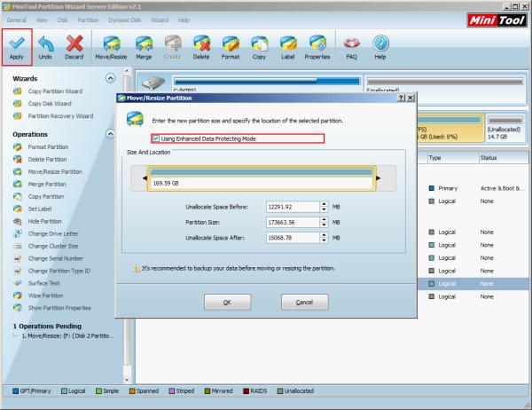Open Show Partition Properties

pos(59,308)
